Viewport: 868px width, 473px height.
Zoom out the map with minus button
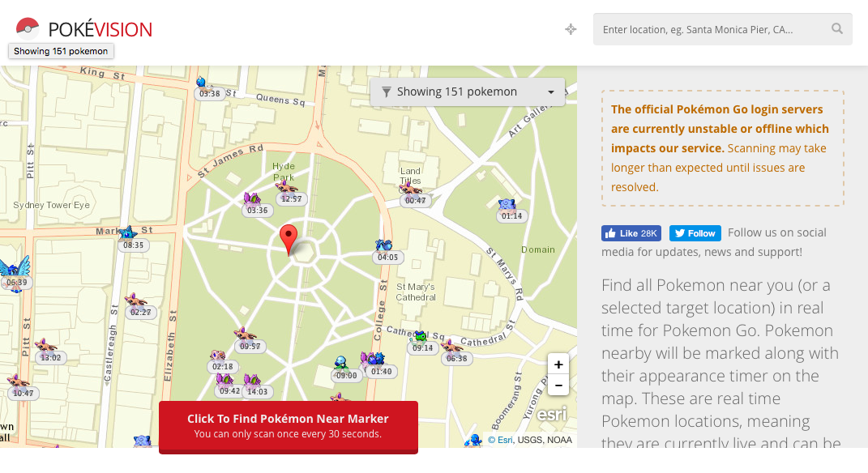pos(558,386)
